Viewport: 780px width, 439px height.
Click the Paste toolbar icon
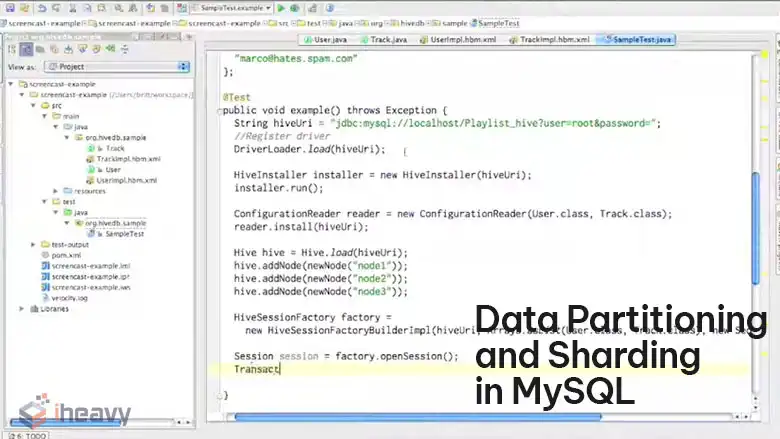[x=101, y=8]
